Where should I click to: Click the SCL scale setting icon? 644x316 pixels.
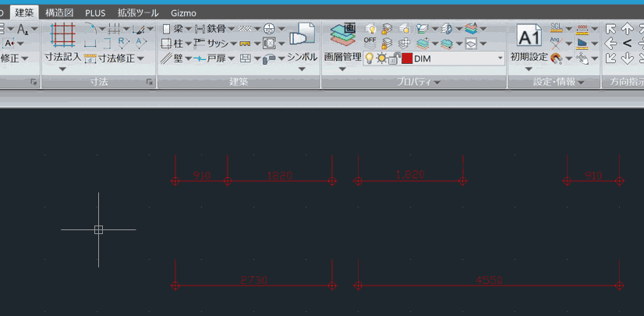(x=556, y=28)
